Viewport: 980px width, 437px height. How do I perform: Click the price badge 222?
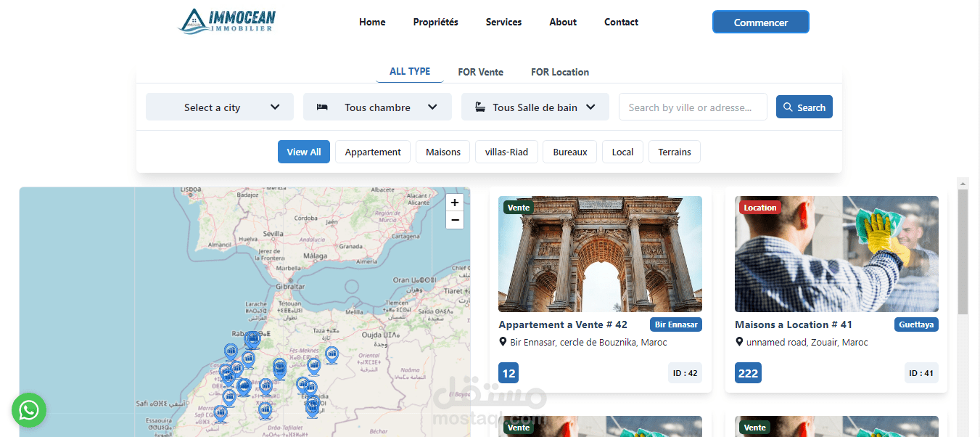[748, 373]
